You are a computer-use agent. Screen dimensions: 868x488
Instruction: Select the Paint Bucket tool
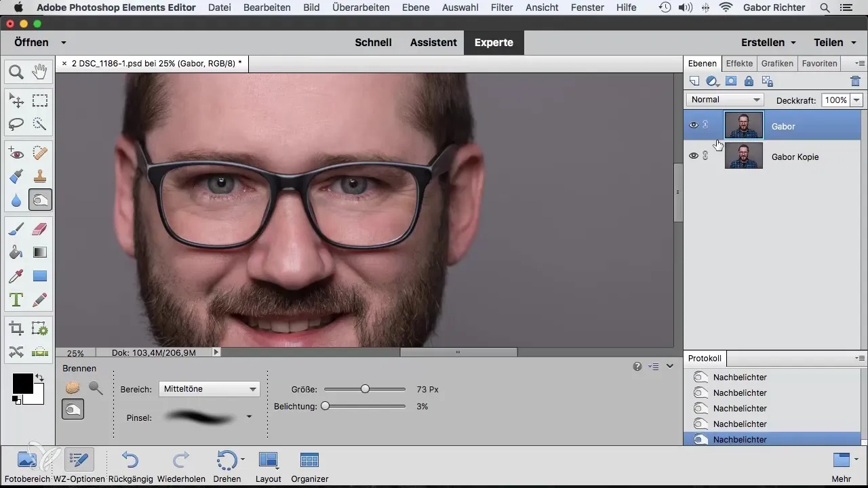coord(16,253)
